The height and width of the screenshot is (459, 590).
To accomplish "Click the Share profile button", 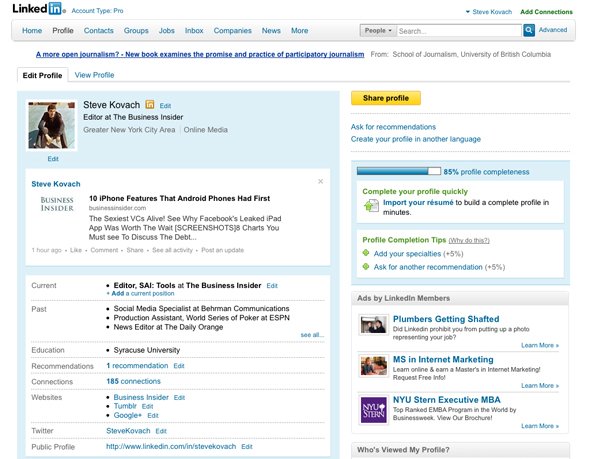I will [x=386, y=98].
